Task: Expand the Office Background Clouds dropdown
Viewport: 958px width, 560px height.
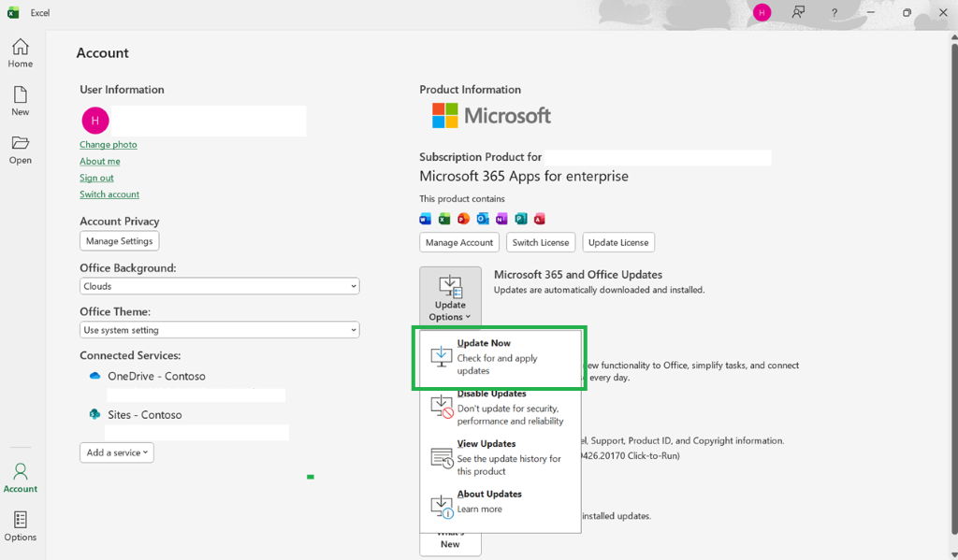Action: point(219,286)
